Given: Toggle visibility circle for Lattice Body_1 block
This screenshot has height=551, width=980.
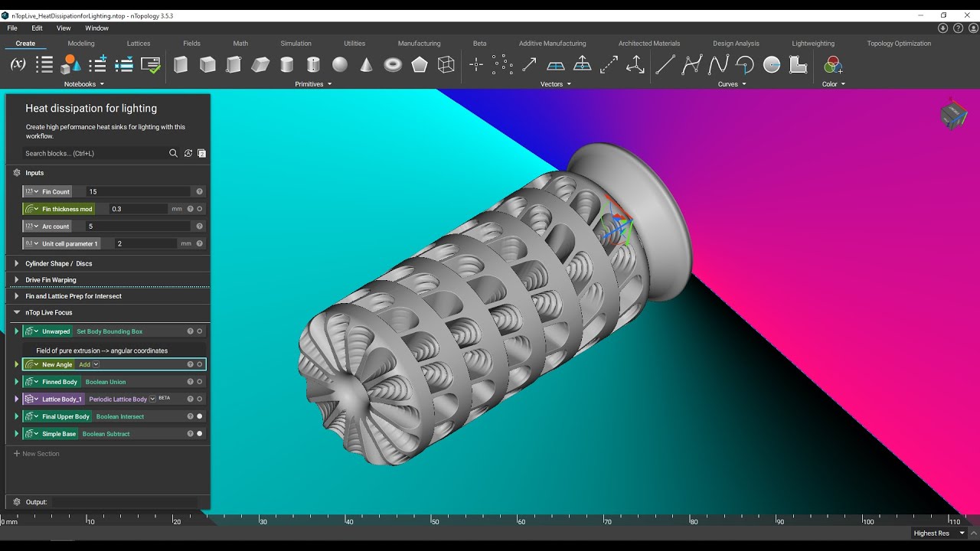Looking at the screenshot, I should point(200,399).
